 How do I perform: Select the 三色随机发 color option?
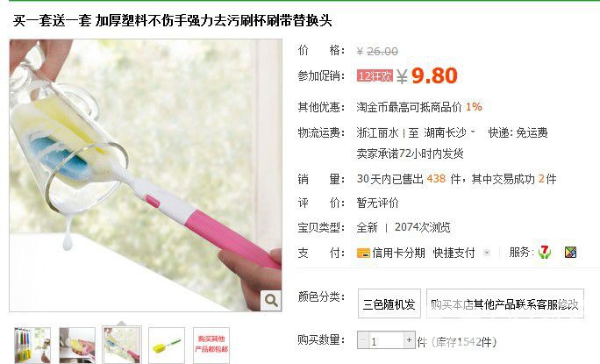pyautogui.click(x=389, y=303)
